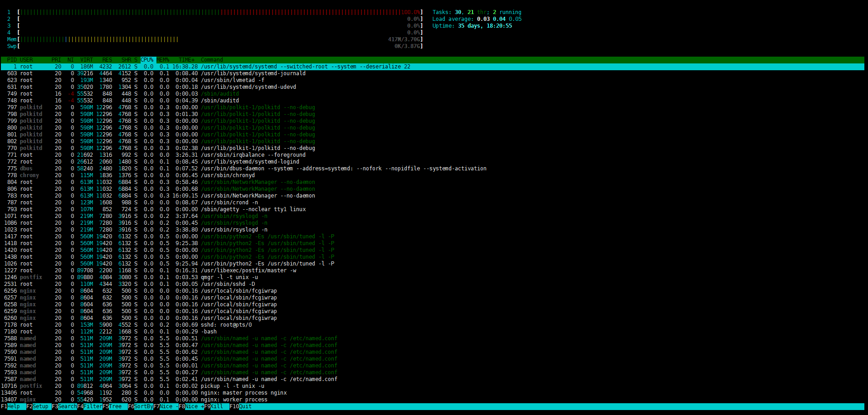Image resolution: width=868 pixels, height=415 pixels.
Task: Select PID 7587 named main process row
Action: pyautogui.click(x=433, y=379)
